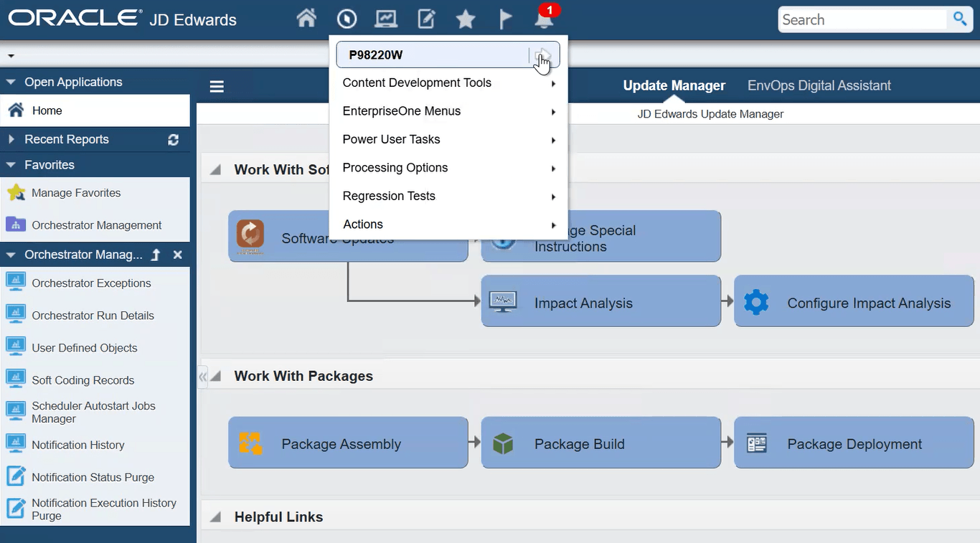Viewport: 980px width, 543px height.
Task: Open the Impact Analysis tile
Action: click(601, 301)
